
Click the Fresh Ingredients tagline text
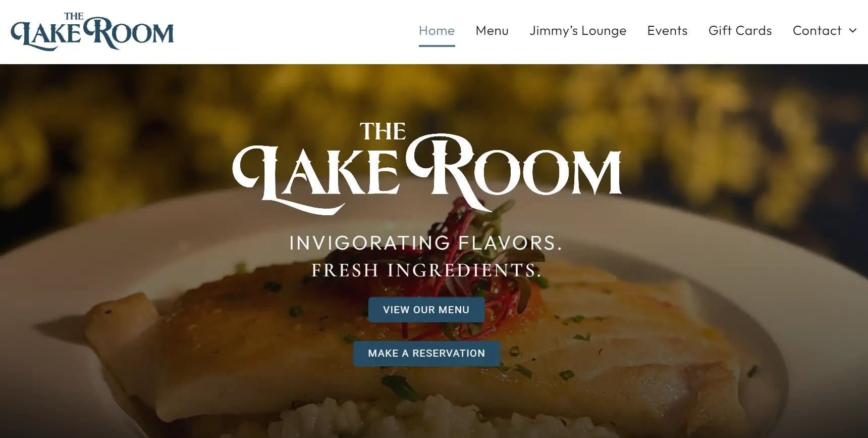click(x=426, y=270)
